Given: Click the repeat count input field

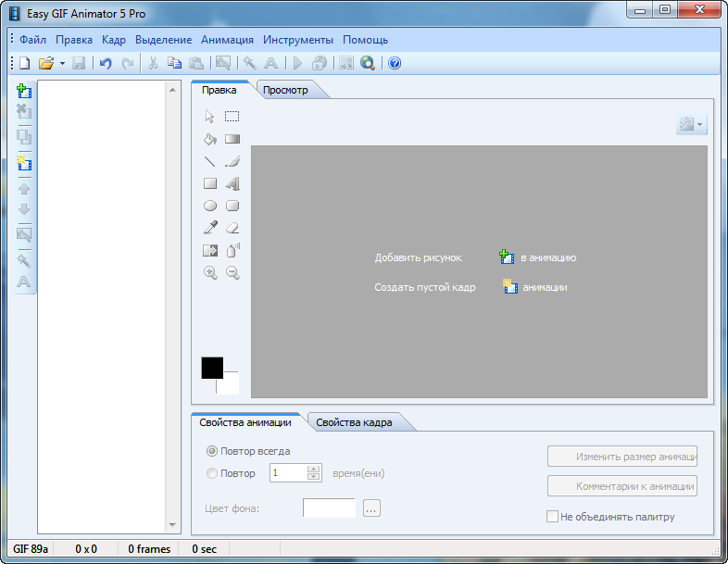Looking at the screenshot, I should [x=288, y=473].
